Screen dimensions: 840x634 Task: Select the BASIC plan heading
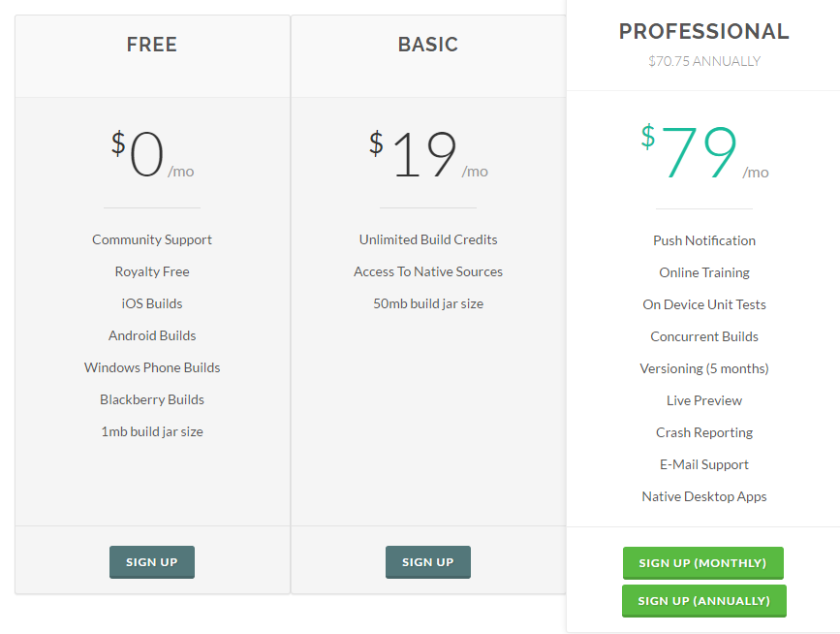(428, 45)
